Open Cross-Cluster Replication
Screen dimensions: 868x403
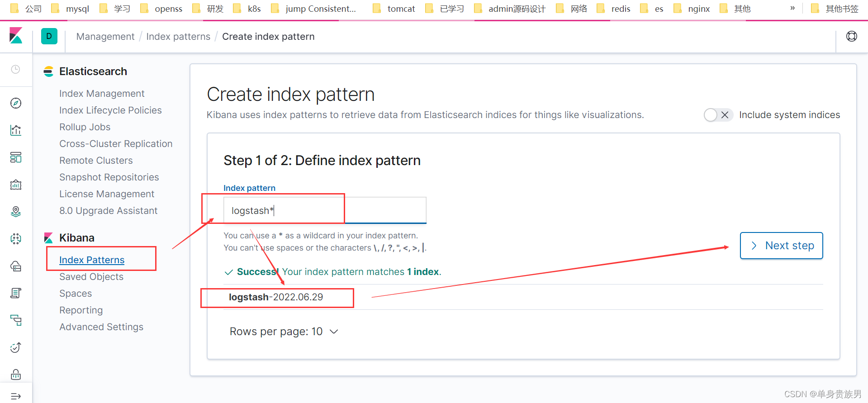coord(116,144)
